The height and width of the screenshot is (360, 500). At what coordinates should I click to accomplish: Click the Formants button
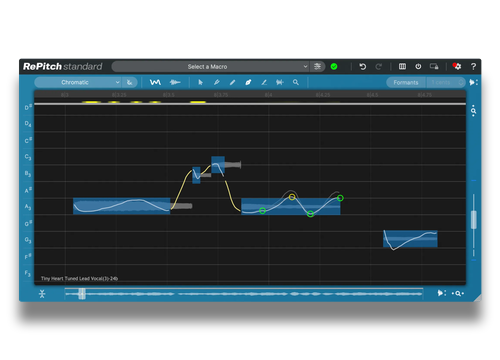pos(406,82)
